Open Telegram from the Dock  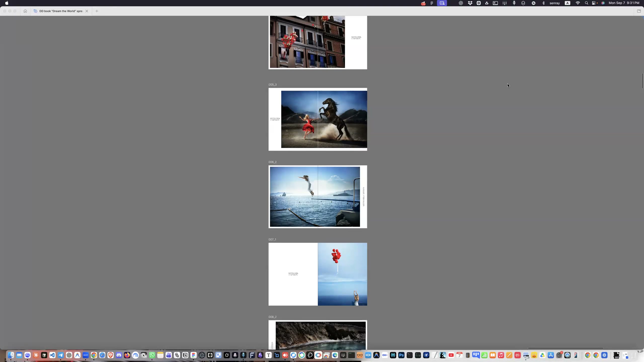click(x=61, y=355)
